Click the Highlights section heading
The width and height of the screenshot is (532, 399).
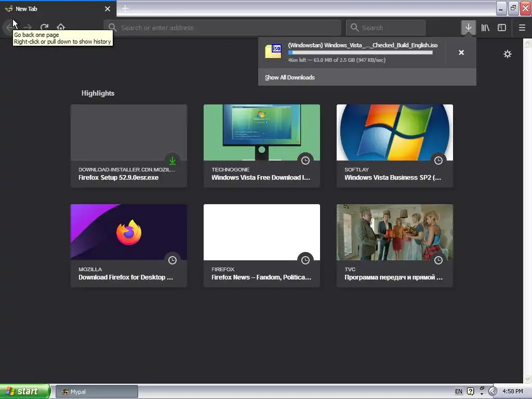point(98,94)
